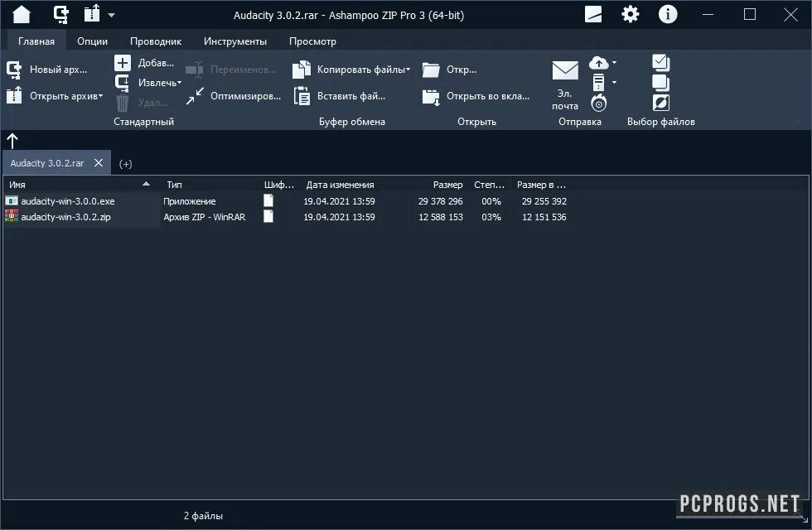Expand the Открыть архив dropdown arrow
The height and width of the screenshot is (530, 812).
tap(100, 96)
